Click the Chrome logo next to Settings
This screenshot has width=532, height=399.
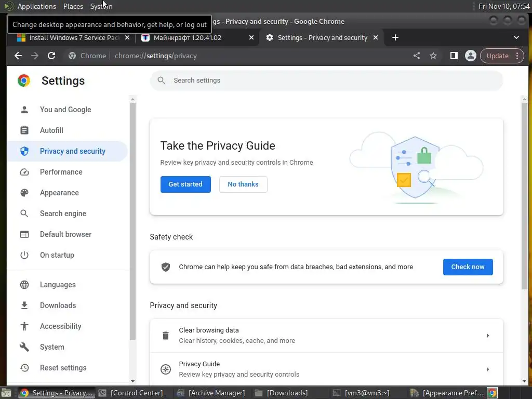point(24,81)
